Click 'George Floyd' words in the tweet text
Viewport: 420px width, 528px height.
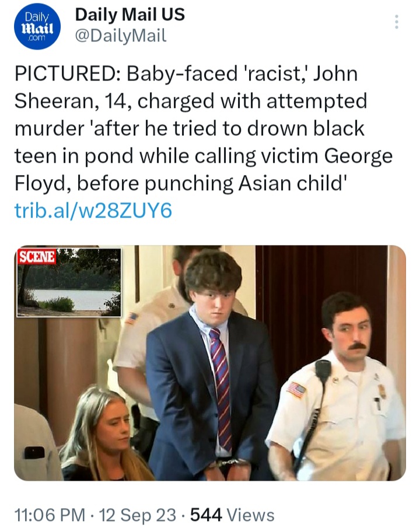click(204, 169)
